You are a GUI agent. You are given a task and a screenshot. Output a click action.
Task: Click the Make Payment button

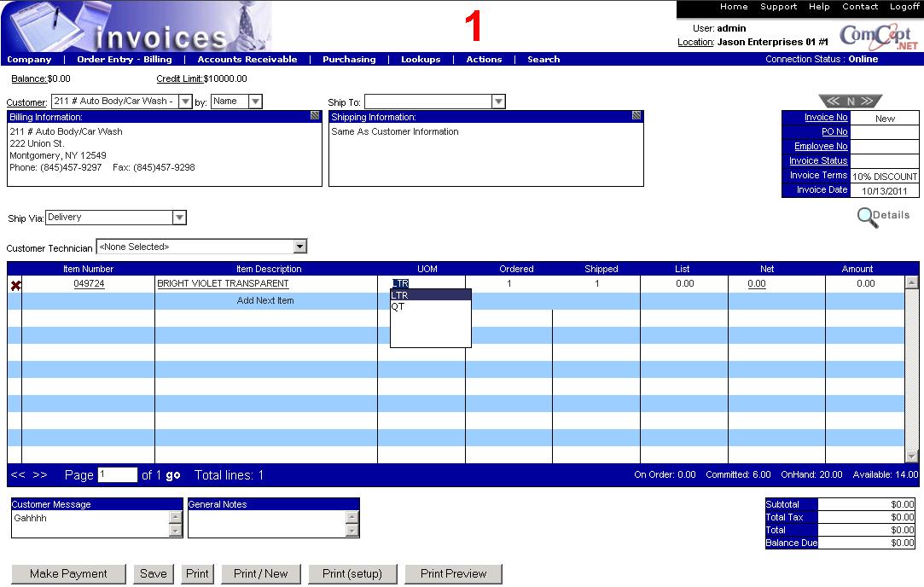tap(68, 574)
